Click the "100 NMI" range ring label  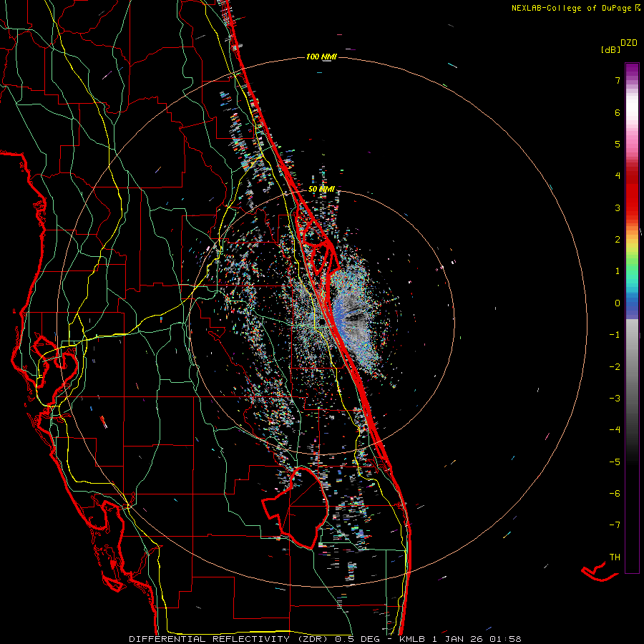point(321,57)
